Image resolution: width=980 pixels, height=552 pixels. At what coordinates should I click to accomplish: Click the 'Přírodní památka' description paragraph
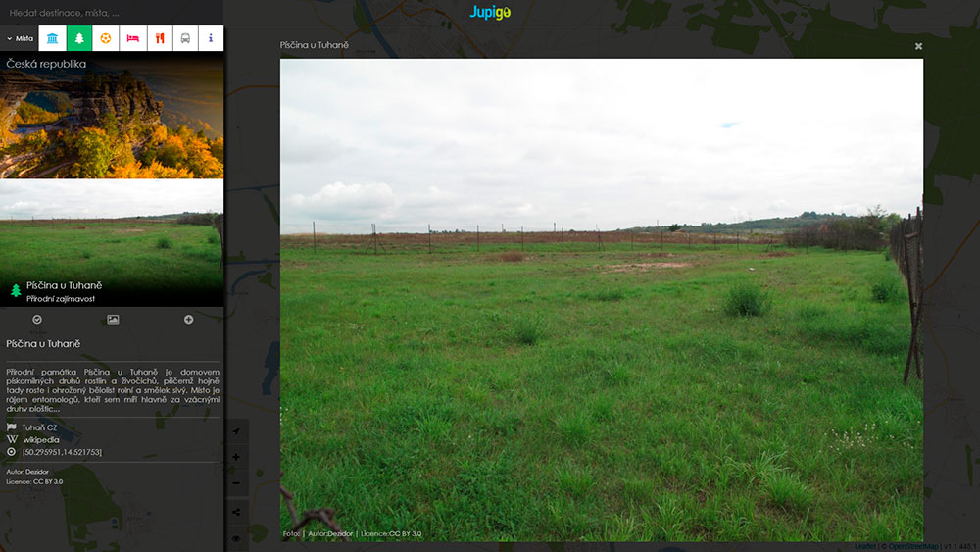113,389
